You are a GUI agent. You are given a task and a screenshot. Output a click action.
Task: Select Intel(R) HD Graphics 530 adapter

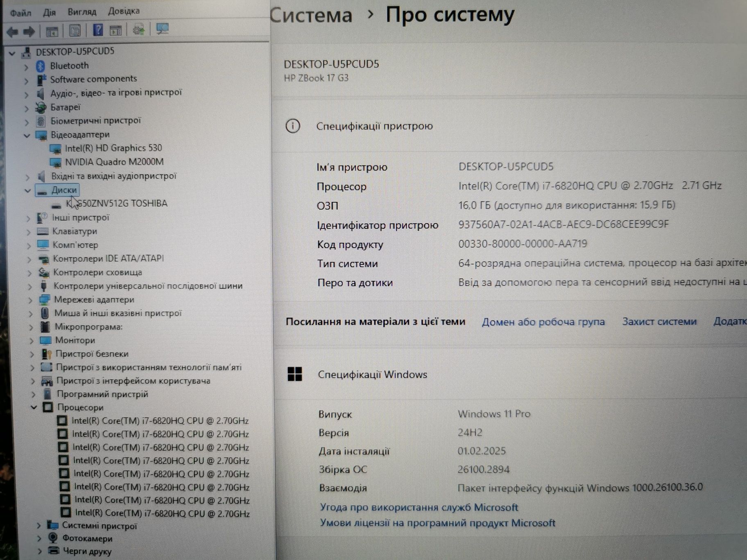tap(113, 148)
